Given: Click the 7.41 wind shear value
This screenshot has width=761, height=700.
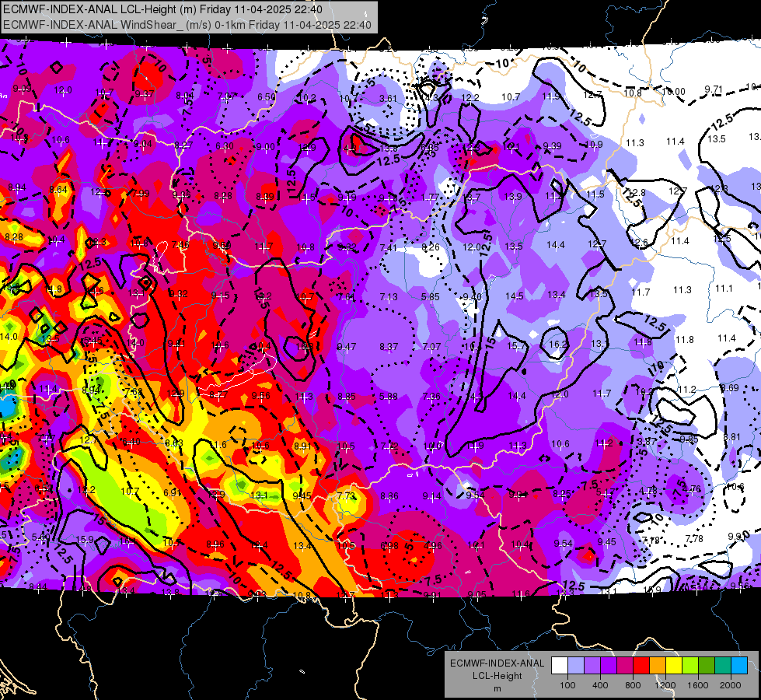Looking at the screenshot, I should point(388,248).
